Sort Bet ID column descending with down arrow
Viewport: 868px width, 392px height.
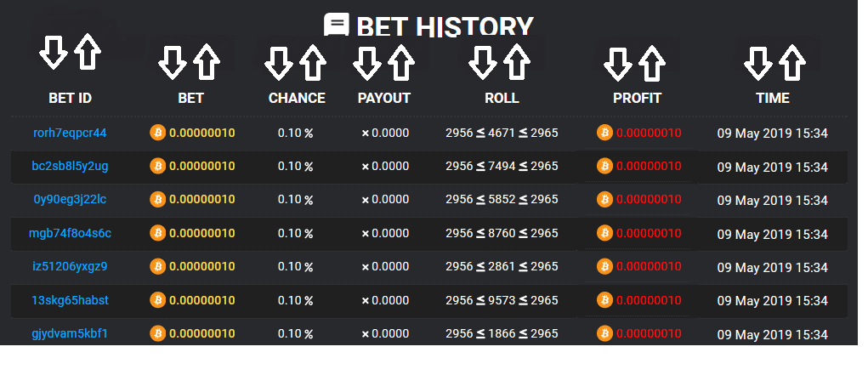click(54, 53)
